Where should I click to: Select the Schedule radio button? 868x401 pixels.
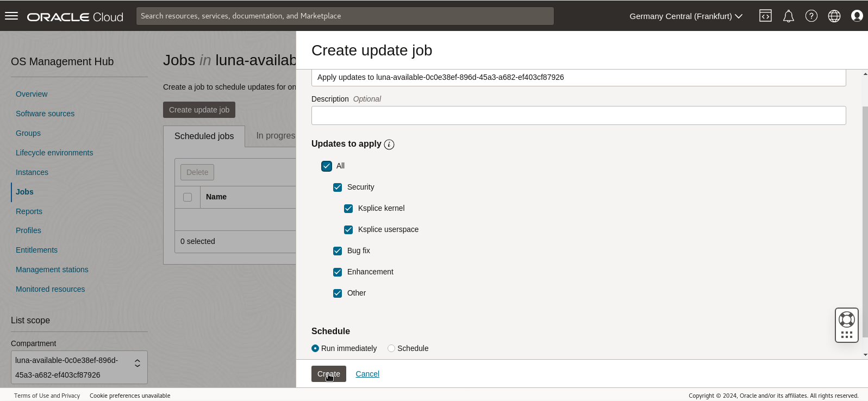tap(391, 348)
